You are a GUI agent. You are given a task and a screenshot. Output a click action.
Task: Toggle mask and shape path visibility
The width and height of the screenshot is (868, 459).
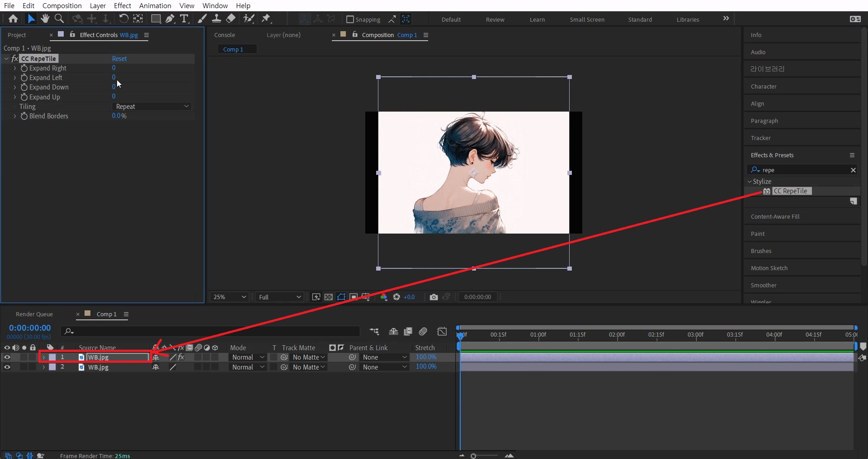341,297
